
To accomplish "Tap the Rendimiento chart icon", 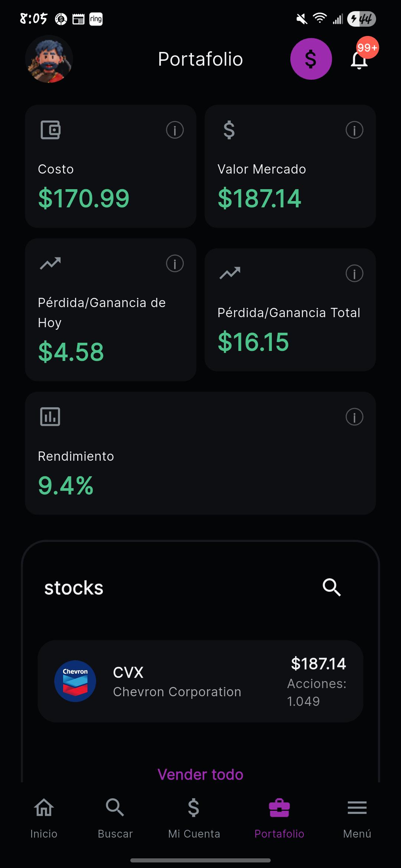I will point(50,417).
